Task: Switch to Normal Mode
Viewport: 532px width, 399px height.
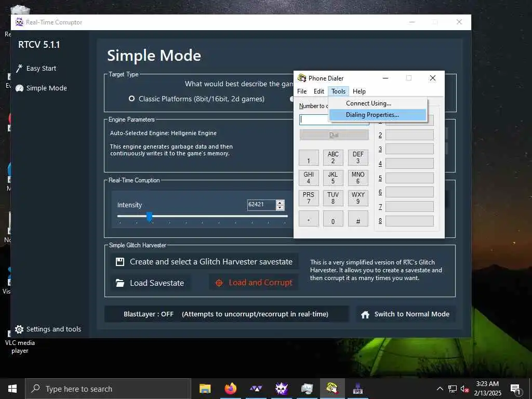Action: coord(406,314)
